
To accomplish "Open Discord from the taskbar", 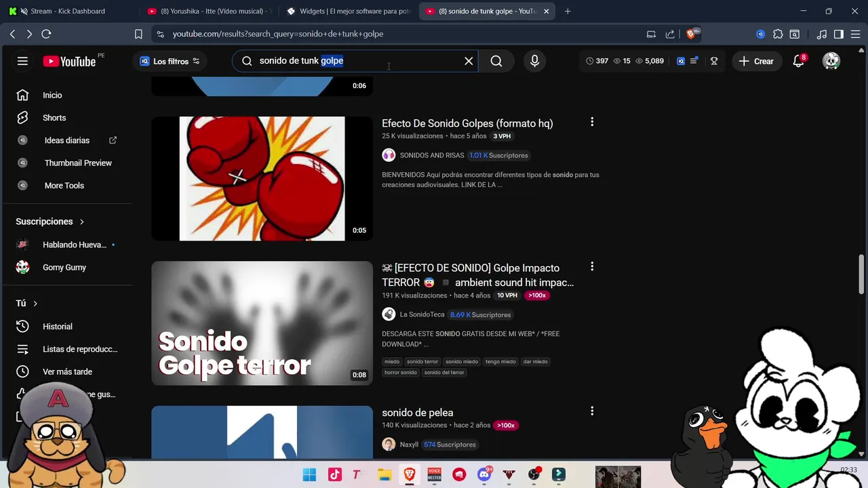I will [484, 474].
